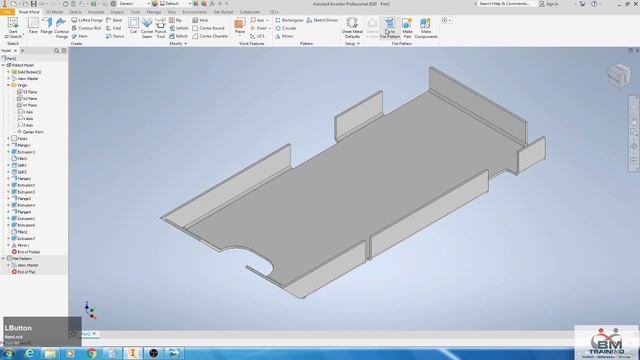Screen dimensions: 640x360
Task: Switch to the Sketch ribbon tab
Action: click(x=76, y=12)
